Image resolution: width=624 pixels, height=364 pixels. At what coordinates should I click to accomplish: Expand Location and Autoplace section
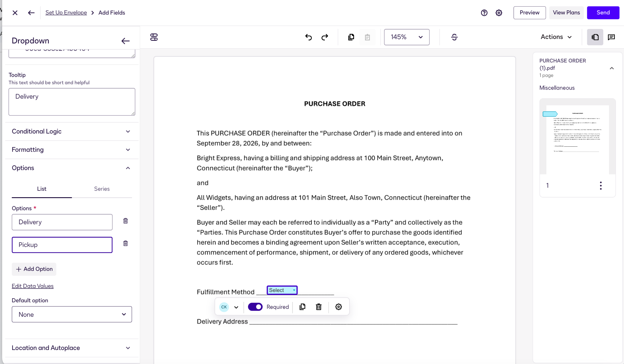[72, 348]
